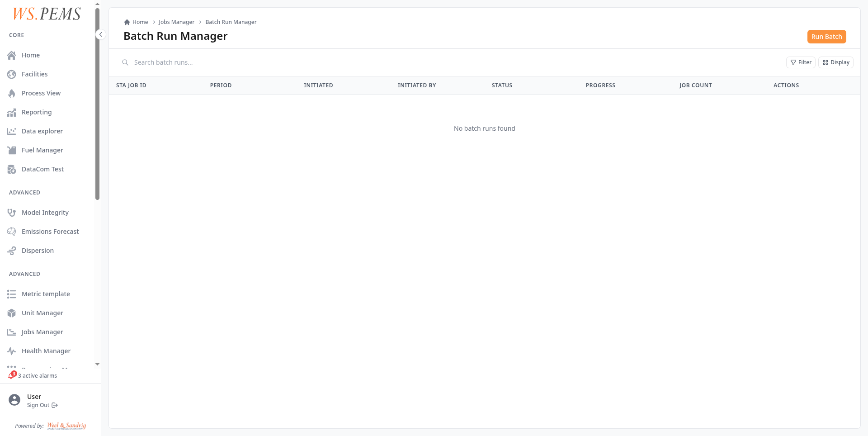Click the Metric template list icon
868x436 pixels.
(x=12, y=294)
